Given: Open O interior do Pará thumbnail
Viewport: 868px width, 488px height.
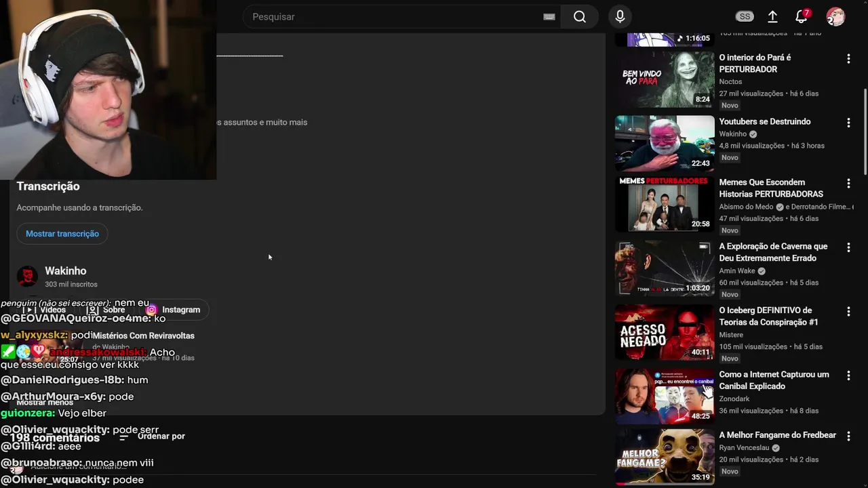Looking at the screenshot, I should tap(665, 79).
